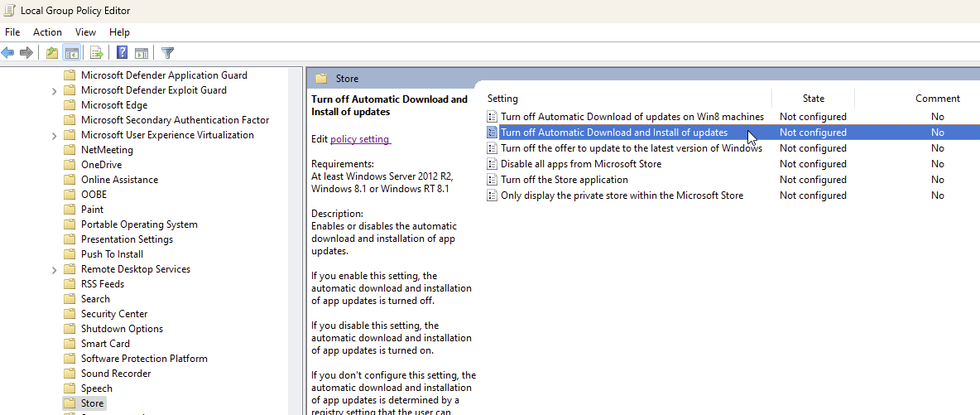Open Help via blue question mark icon
980x415 pixels.
122,53
